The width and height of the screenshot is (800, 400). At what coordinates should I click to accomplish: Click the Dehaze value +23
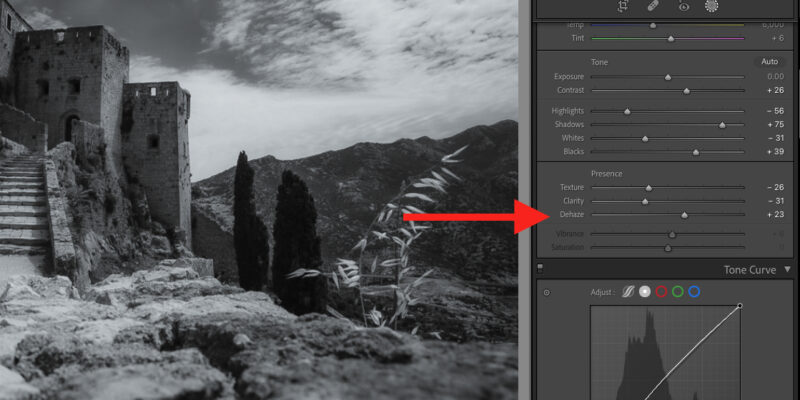pyautogui.click(x=776, y=214)
